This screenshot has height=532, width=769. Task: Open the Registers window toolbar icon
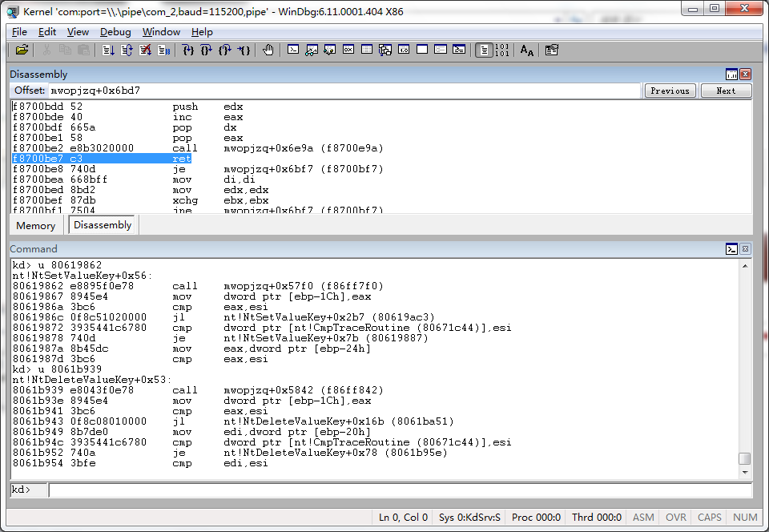348,50
